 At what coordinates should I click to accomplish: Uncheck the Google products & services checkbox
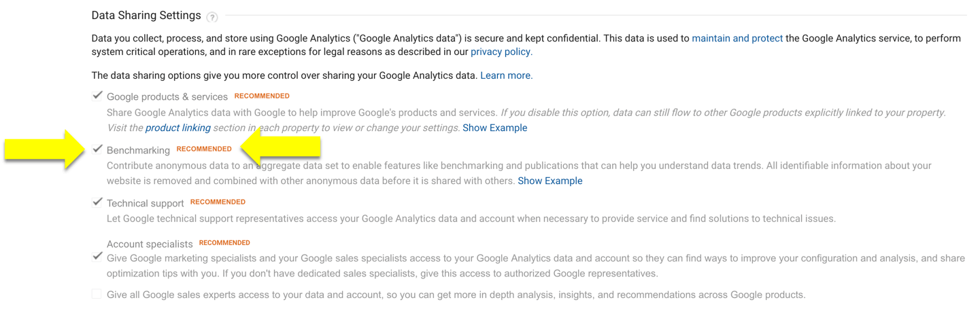97,96
